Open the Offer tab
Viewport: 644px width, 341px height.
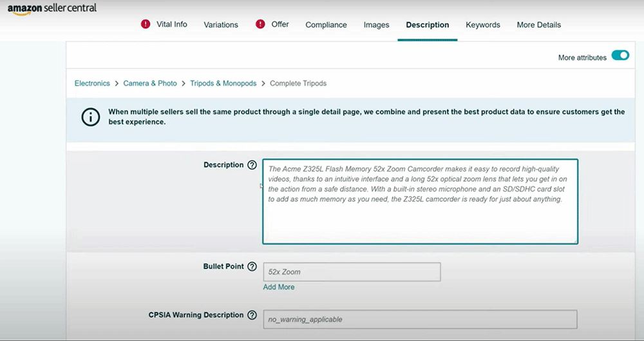click(280, 24)
